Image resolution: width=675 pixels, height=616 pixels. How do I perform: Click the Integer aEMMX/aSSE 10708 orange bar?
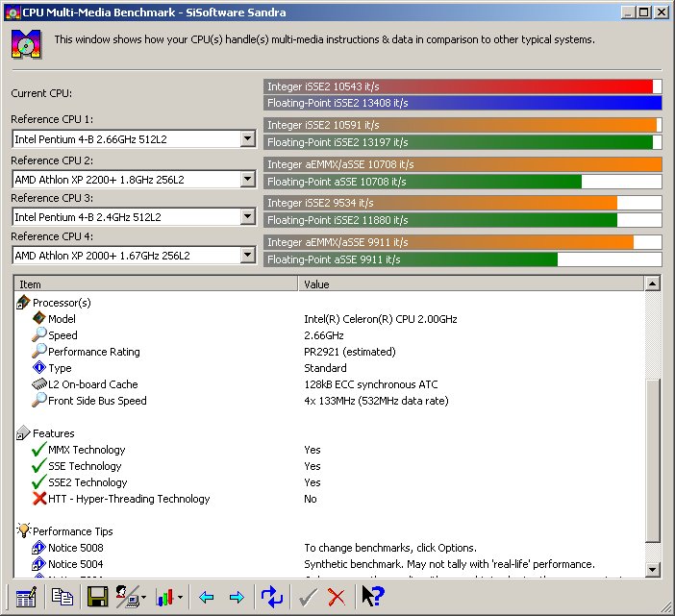click(462, 164)
